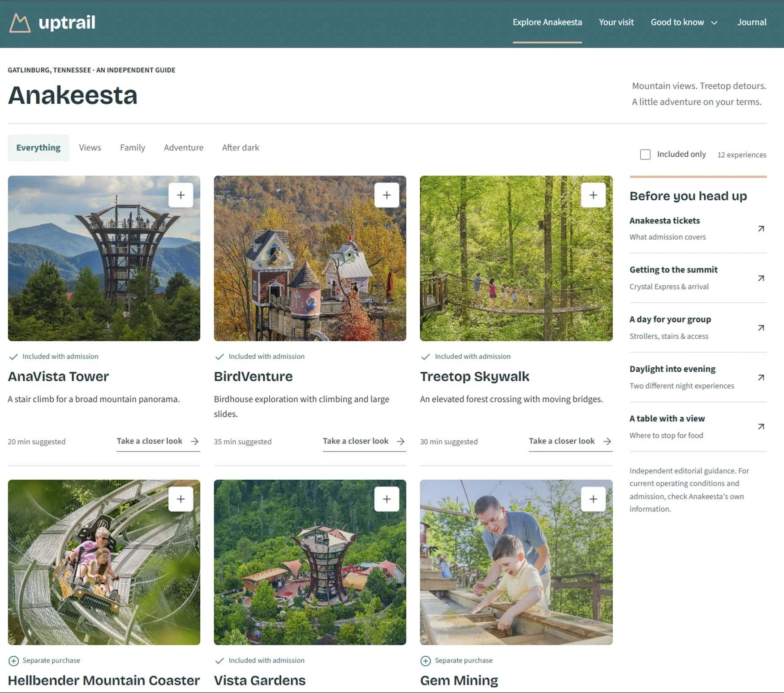784x693 pixels.
Task: Click the Treetop Skywalk closer look arrow
Action: (607, 441)
